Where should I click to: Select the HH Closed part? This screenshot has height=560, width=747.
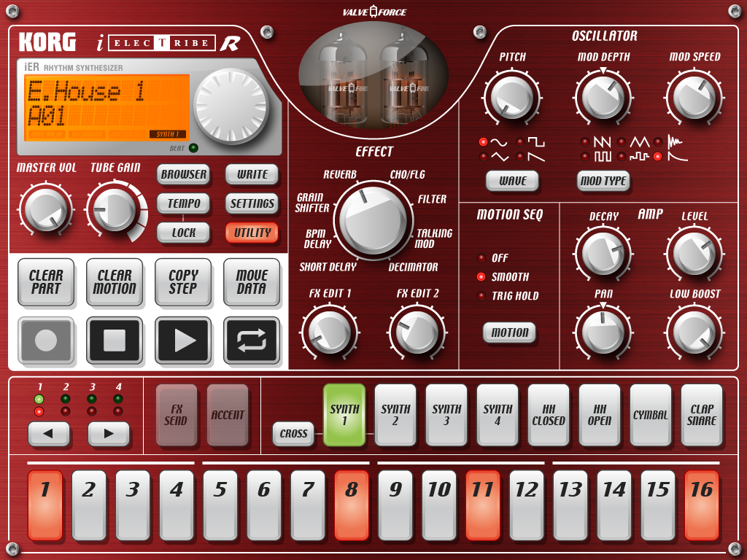point(549,415)
